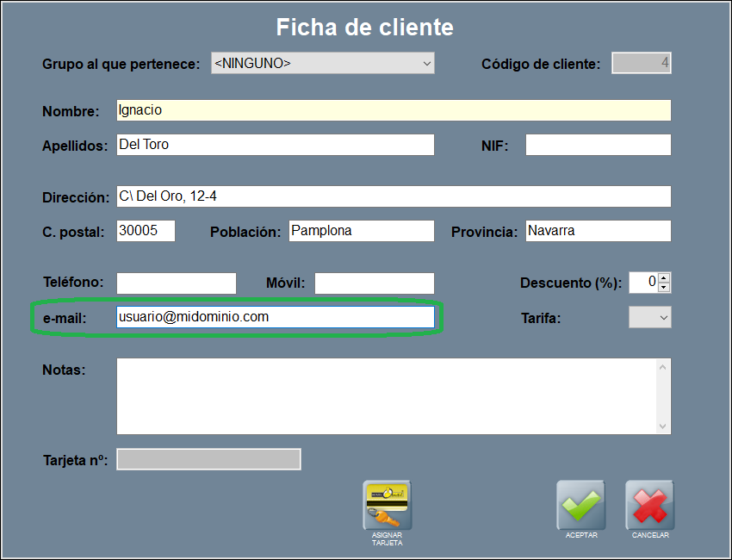Click the Dirección text field

393,196
